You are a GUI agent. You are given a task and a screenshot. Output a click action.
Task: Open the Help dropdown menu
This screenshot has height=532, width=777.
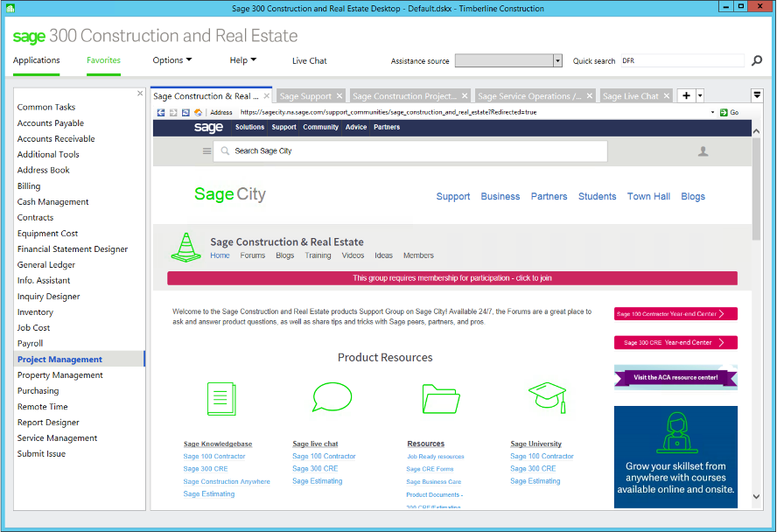pos(243,59)
